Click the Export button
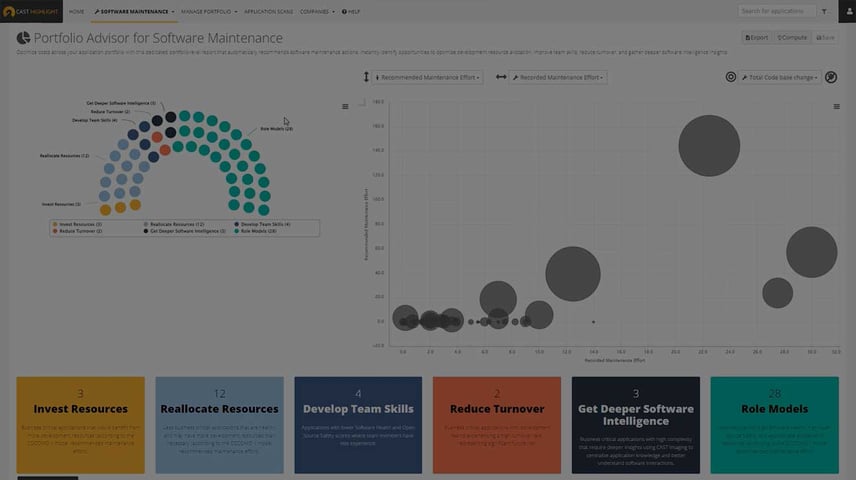The height and width of the screenshot is (480, 856). [x=757, y=38]
